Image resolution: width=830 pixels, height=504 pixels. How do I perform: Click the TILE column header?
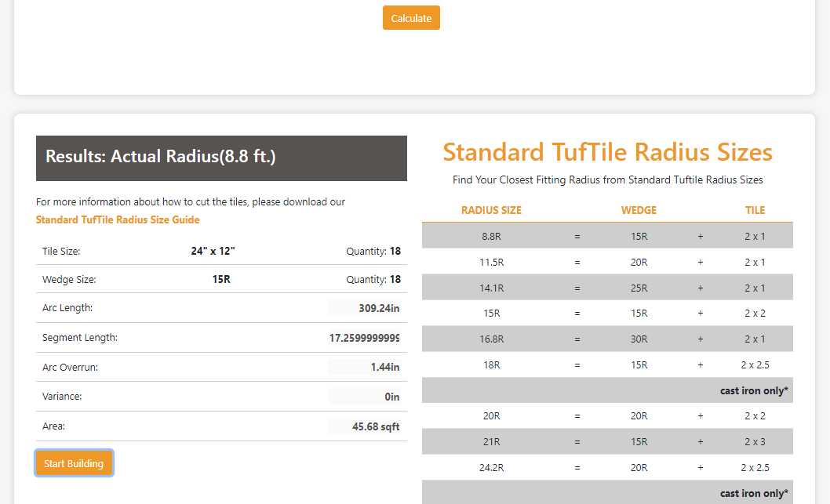click(755, 211)
